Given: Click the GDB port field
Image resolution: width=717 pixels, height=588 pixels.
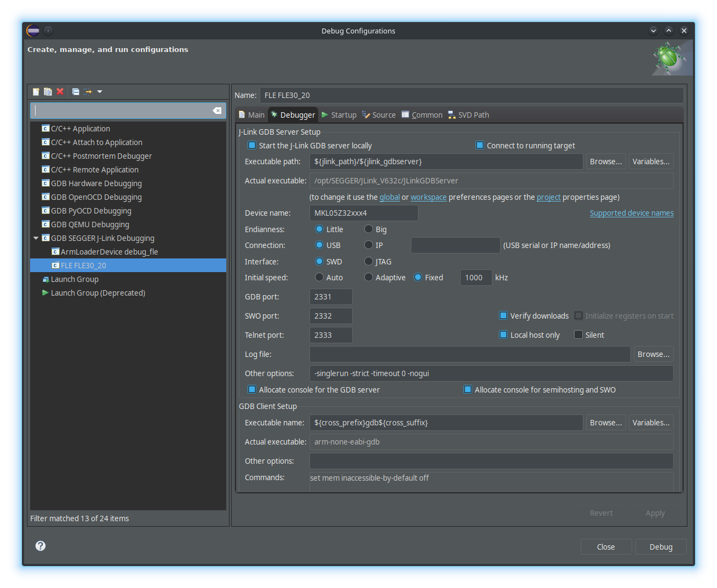Looking at the screenshot, I should pos(331,297).
